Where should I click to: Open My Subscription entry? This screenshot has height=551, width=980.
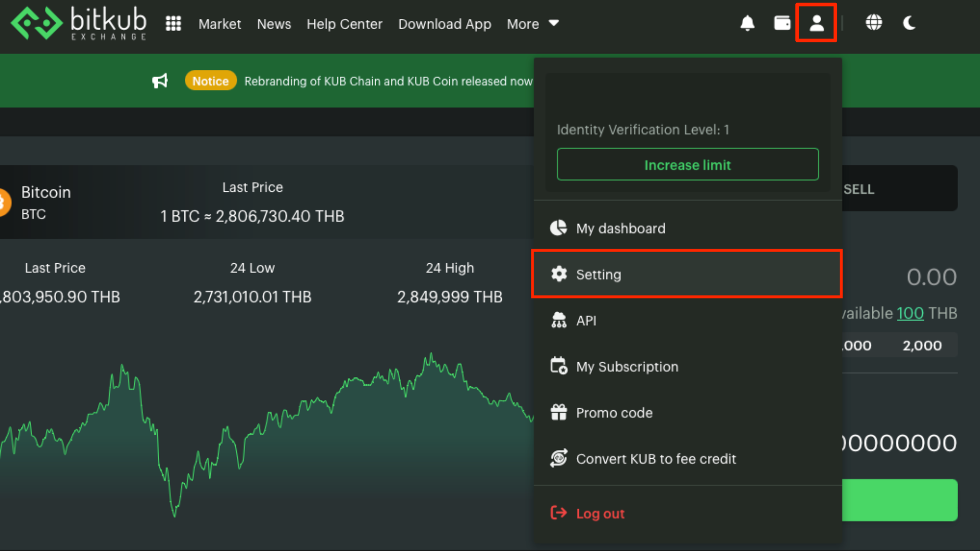click(627, 366)
